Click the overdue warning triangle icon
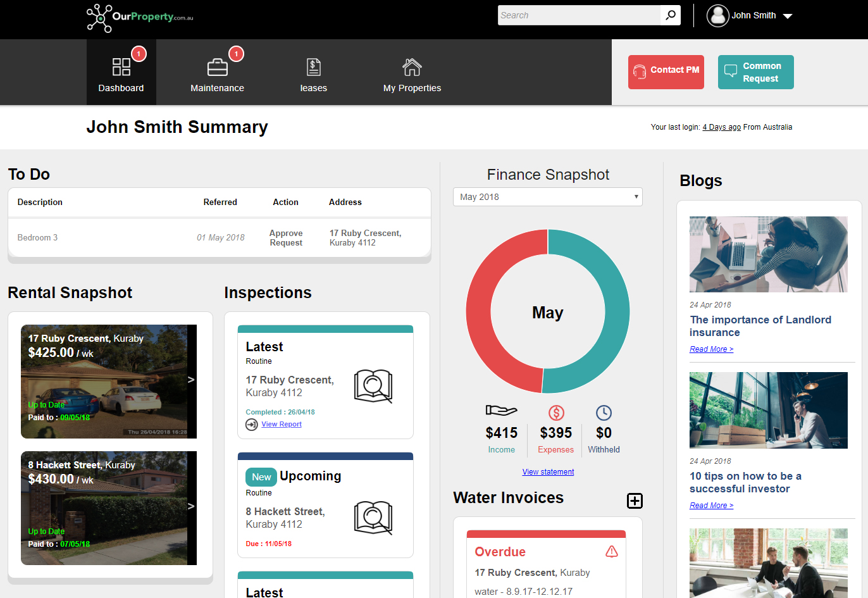 [x=612, y=551]
